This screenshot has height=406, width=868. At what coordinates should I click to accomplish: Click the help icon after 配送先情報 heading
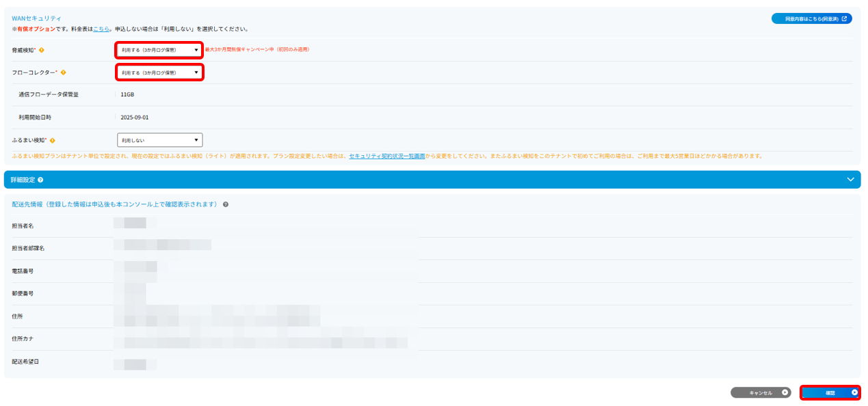(226, 204)
